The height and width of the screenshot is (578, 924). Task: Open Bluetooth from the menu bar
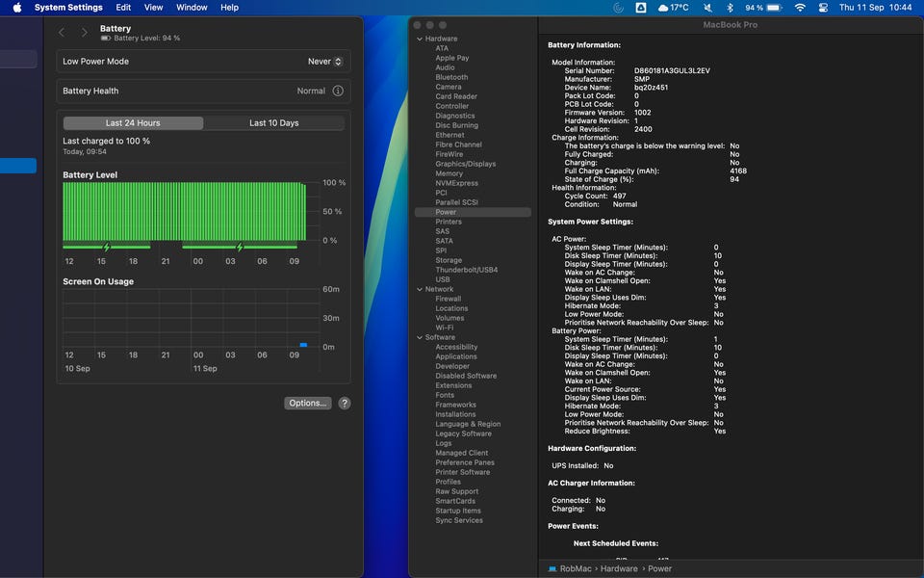coord(730,8)
